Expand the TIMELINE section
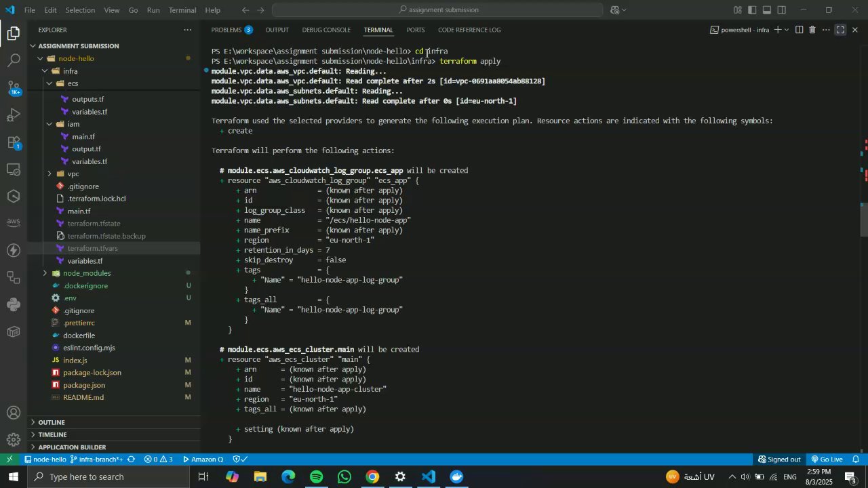868x488 pixels. pos(114,434)
